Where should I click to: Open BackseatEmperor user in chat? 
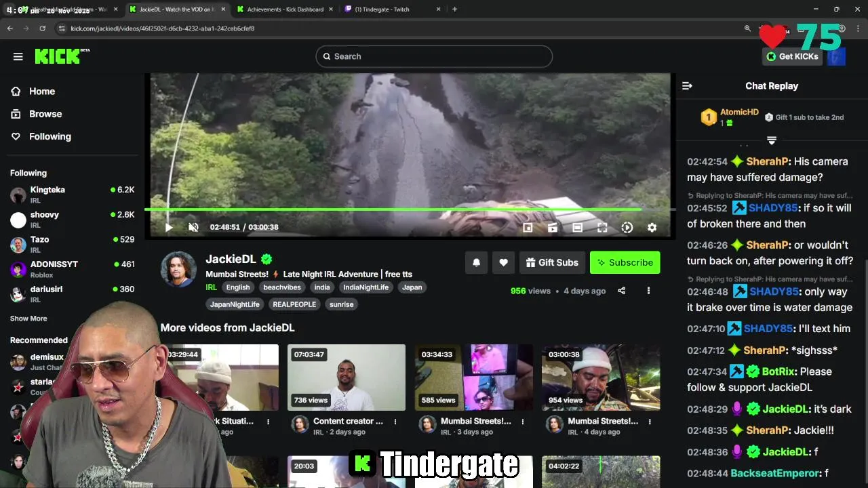775,474
